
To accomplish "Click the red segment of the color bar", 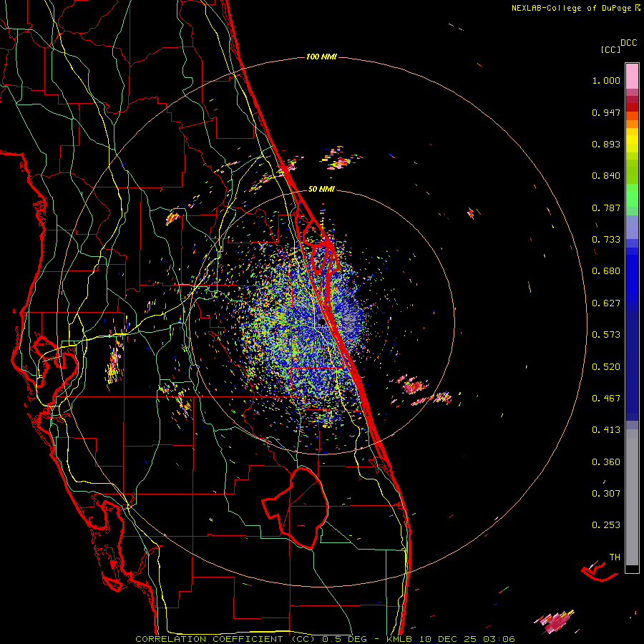I will [x=632, y=107].
